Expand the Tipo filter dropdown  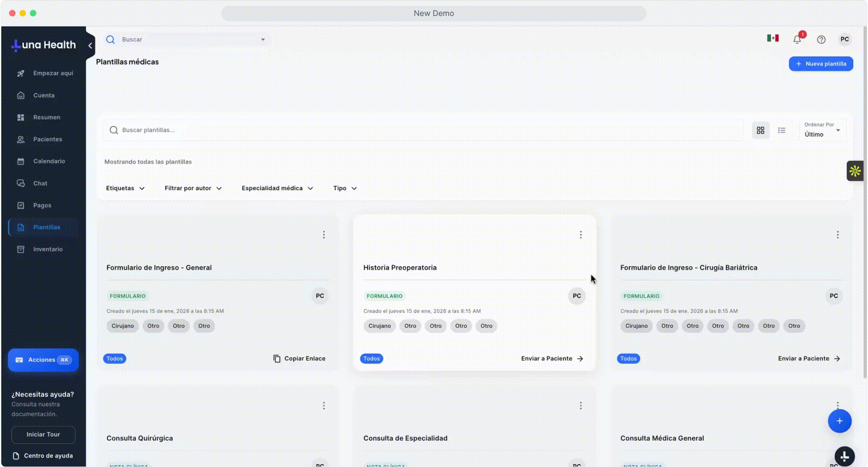pyautogui.click(x=345, y=188)
